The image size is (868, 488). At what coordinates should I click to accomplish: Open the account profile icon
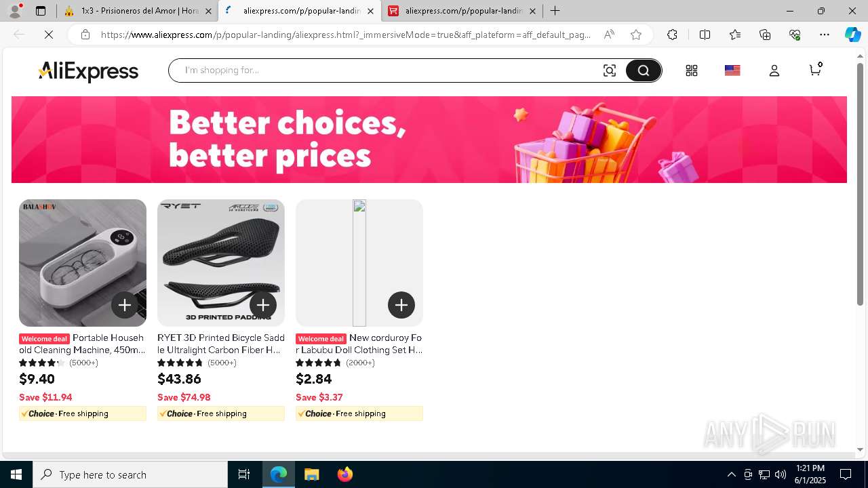pyautogui.click(x=774, y=70)
